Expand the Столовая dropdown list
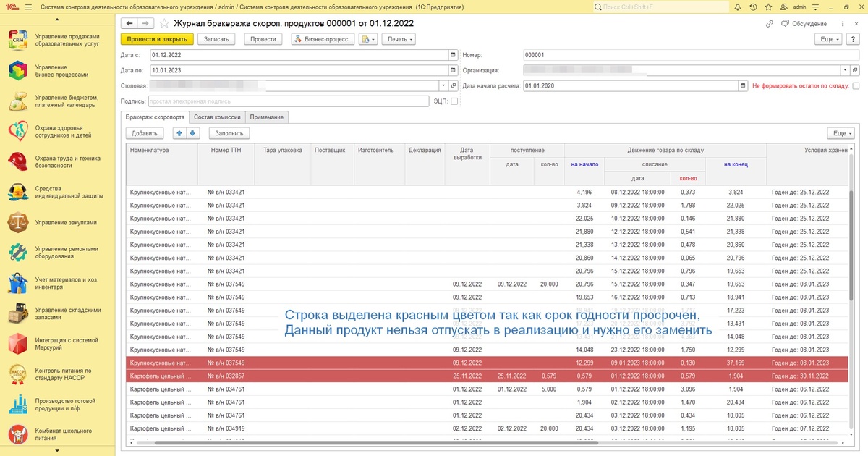Image resolution: width=868 pixels, height=456 pixels. (x=444, y=86)
